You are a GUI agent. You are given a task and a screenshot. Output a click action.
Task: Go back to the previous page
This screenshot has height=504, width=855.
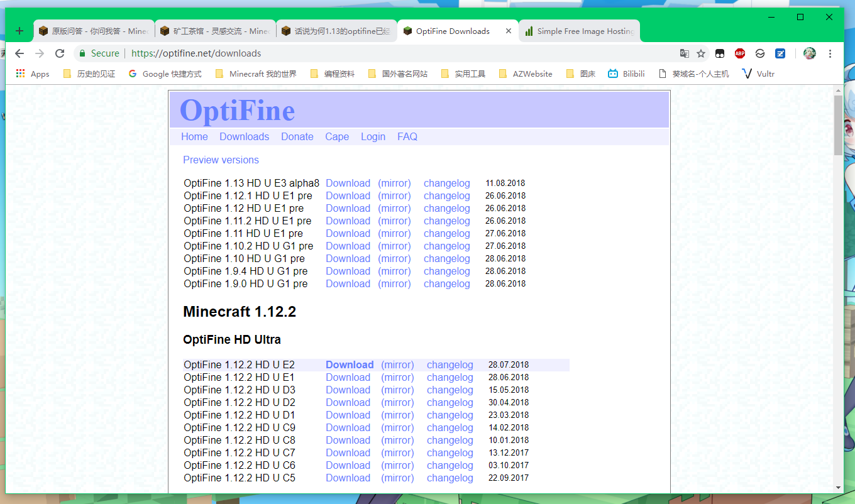click(x=19, y=53)
